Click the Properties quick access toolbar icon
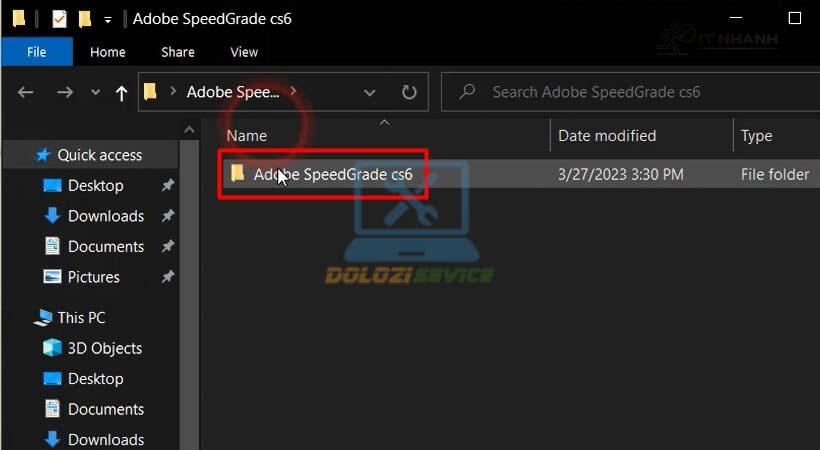This screenshot has height=450, width=820. 60,18
